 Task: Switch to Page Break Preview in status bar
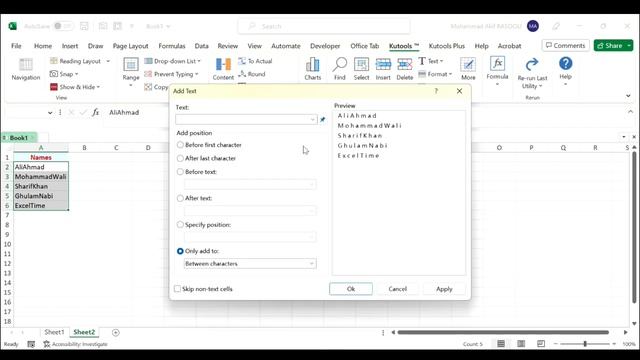click(x=541, y=344)
